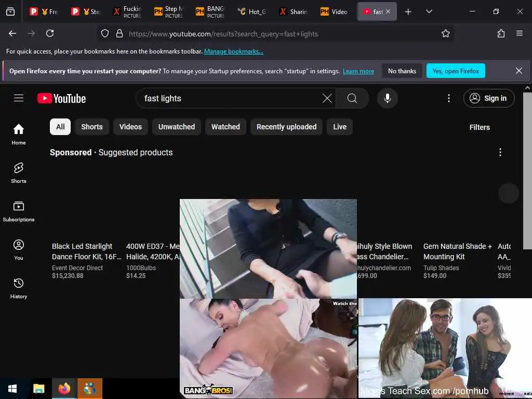Viewport: 532px width, 399px height.
Task: Open the '400W ED37' product listing
Action: click(153, 251)
